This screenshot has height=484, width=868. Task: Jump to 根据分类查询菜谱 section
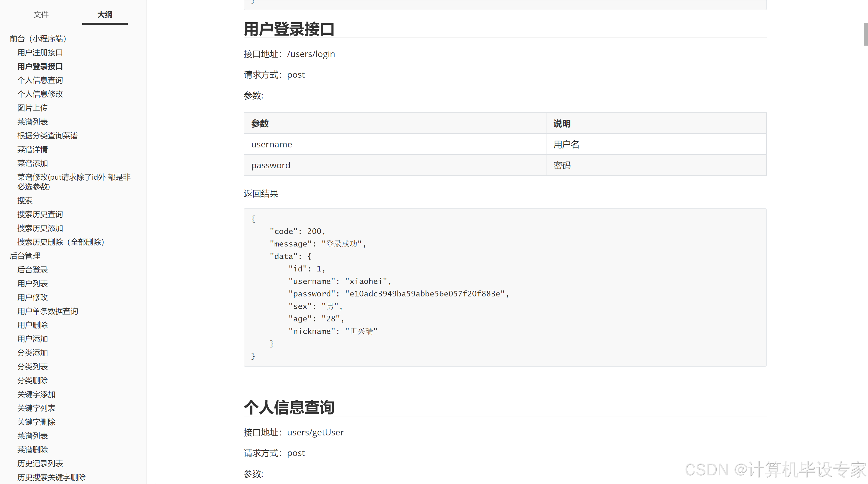47,135
